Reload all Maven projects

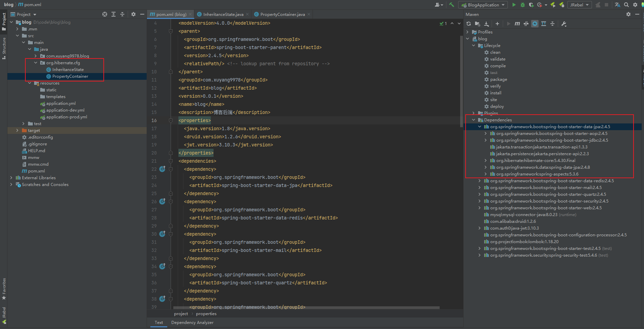pos(469,24)
